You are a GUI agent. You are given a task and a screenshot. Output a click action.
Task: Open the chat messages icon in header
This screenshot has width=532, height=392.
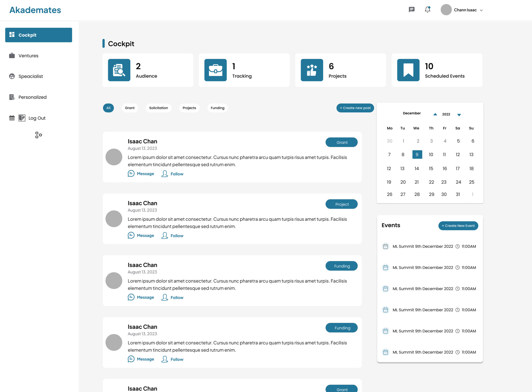point(411,10)
